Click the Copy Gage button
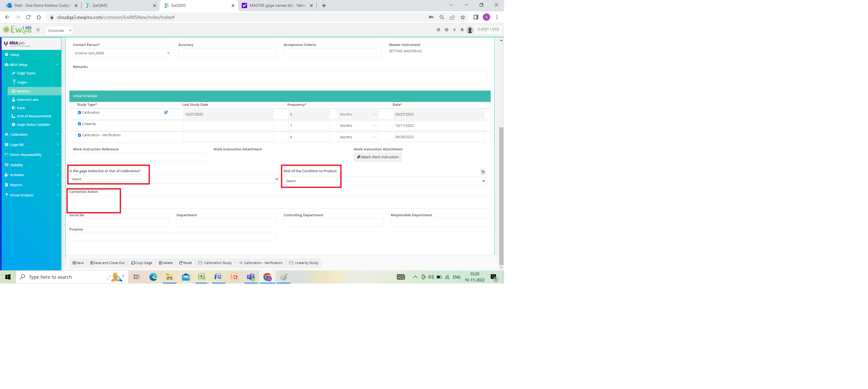868x389 pixels. pyautogui.click(x=142, y=263)
